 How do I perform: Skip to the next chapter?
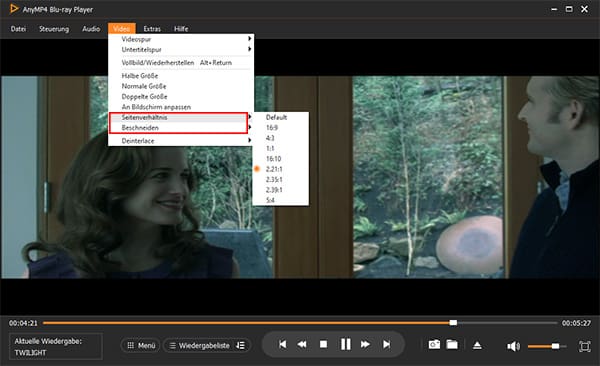pos(386,345)
